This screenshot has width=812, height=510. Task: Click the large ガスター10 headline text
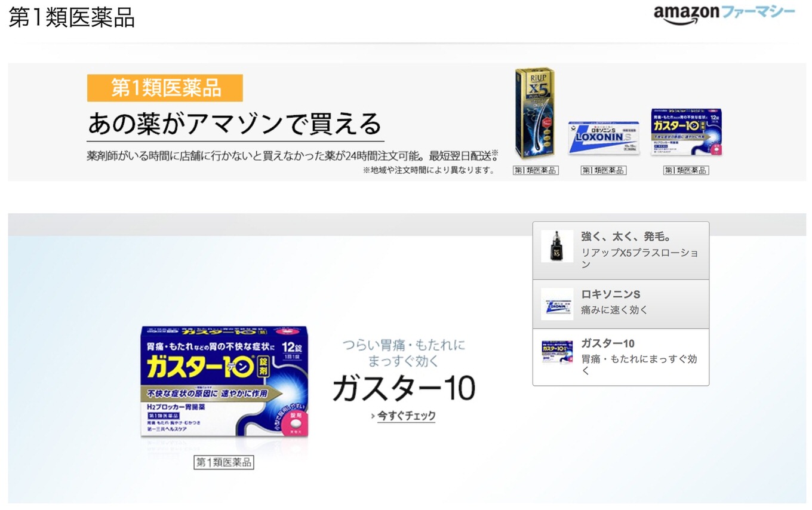(x=404, y=389)
